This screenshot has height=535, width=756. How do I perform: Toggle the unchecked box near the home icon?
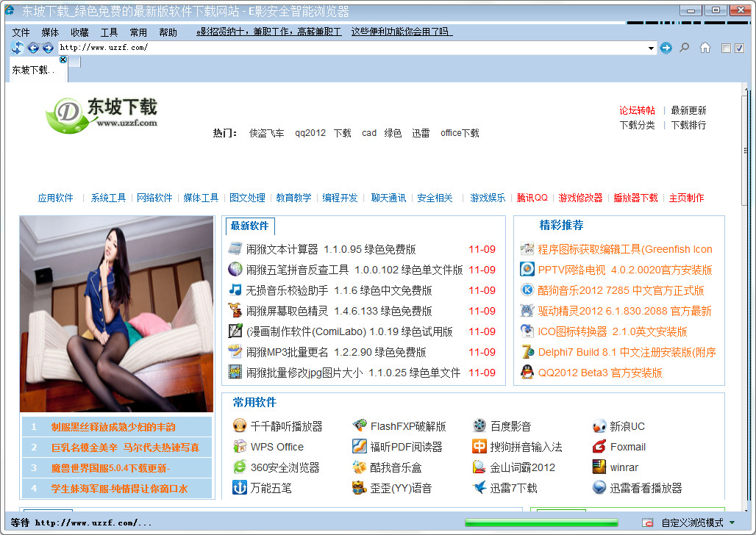[726, 49]
